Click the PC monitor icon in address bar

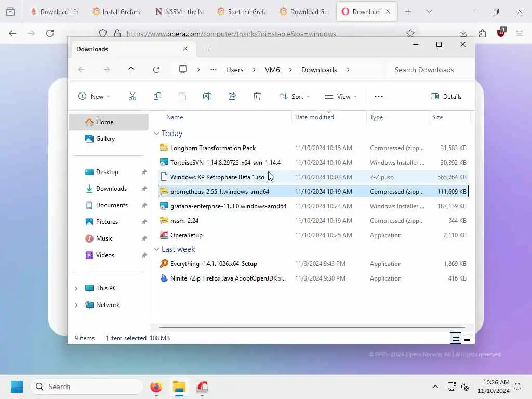click(183, 70)
